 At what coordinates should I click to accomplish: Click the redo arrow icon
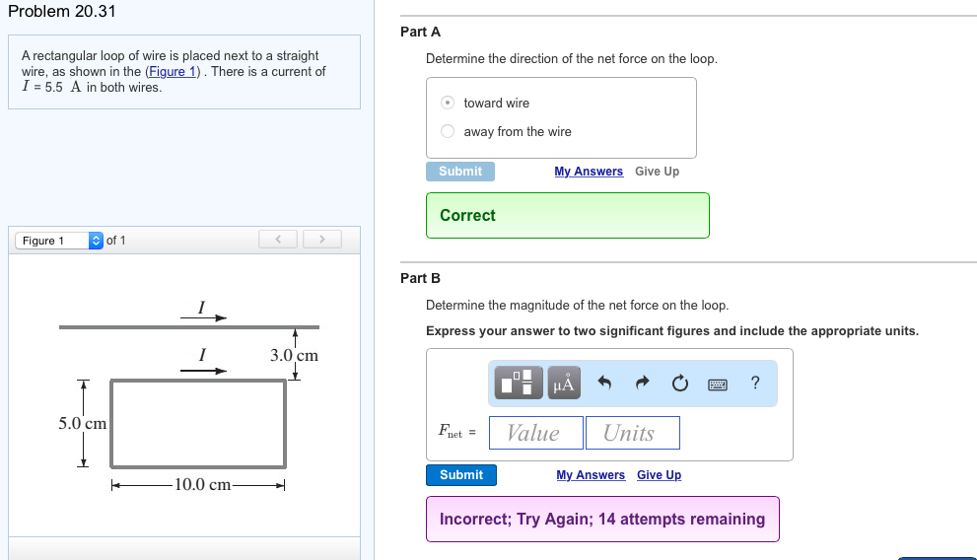pos(643,384)
